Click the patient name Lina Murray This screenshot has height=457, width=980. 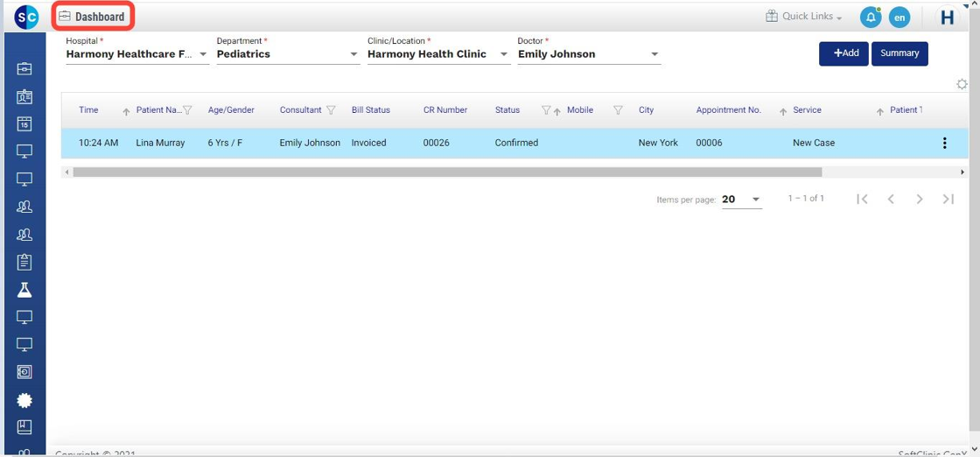point(160,144)
